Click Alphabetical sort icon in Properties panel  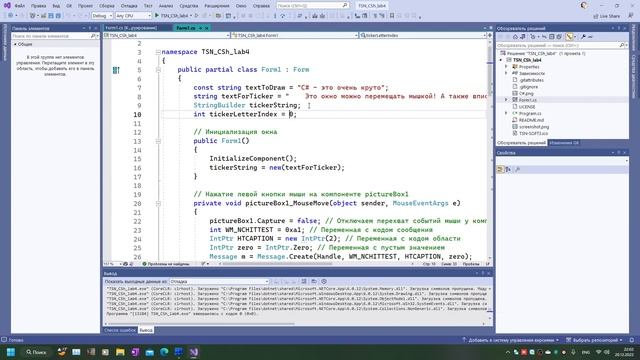coord(508,169)
